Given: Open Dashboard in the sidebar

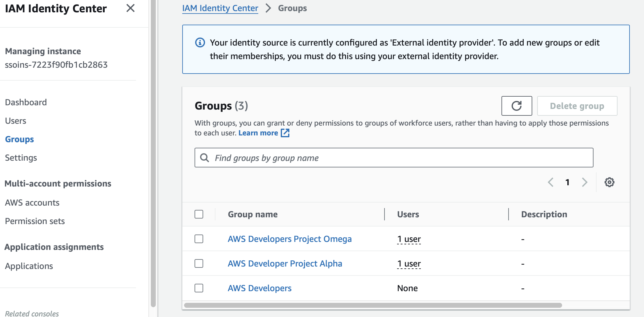Looking at the screenshot, I should [x=26, y=102].
